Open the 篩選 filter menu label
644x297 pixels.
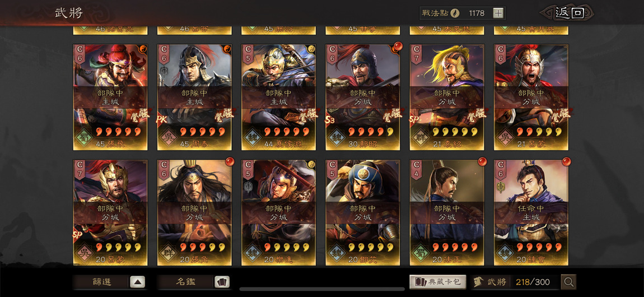102,282
